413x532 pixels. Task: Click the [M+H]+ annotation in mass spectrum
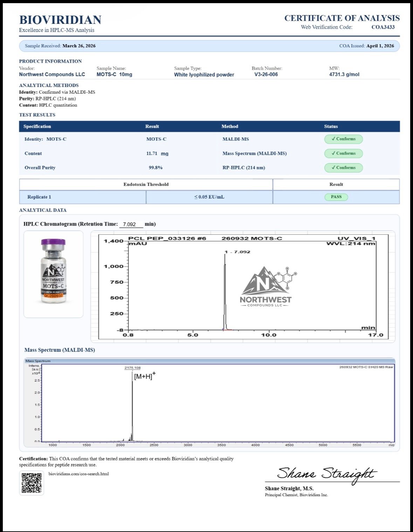144,376
